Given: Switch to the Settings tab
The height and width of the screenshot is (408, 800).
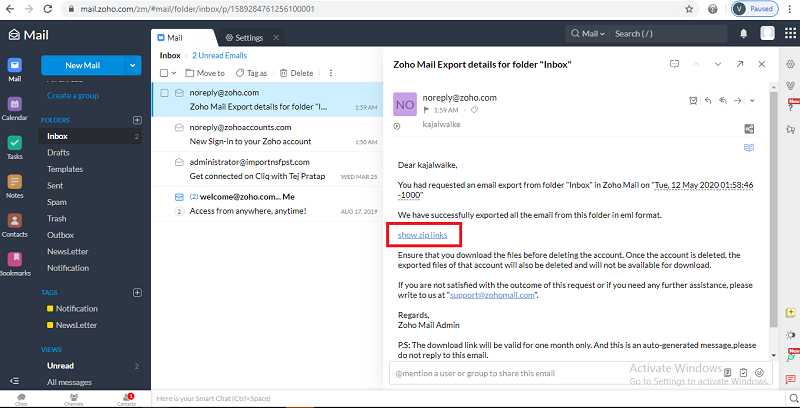Looking at the screenshot, I should pos(245,38).
